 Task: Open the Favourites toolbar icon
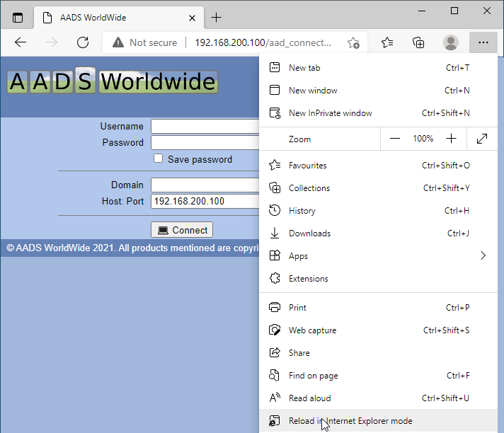[387, 43]
